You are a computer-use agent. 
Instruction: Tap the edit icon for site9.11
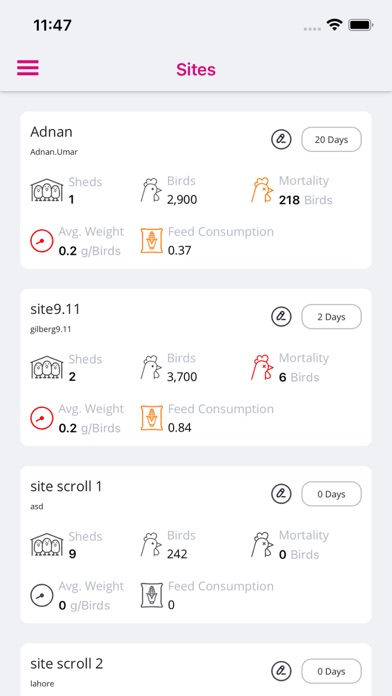[281, 316]
